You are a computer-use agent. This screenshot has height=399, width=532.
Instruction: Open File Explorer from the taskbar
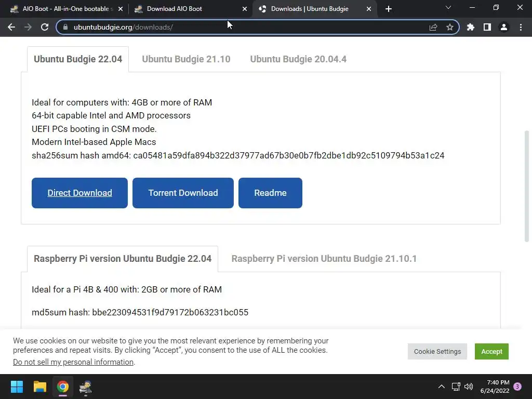(39, 387)
